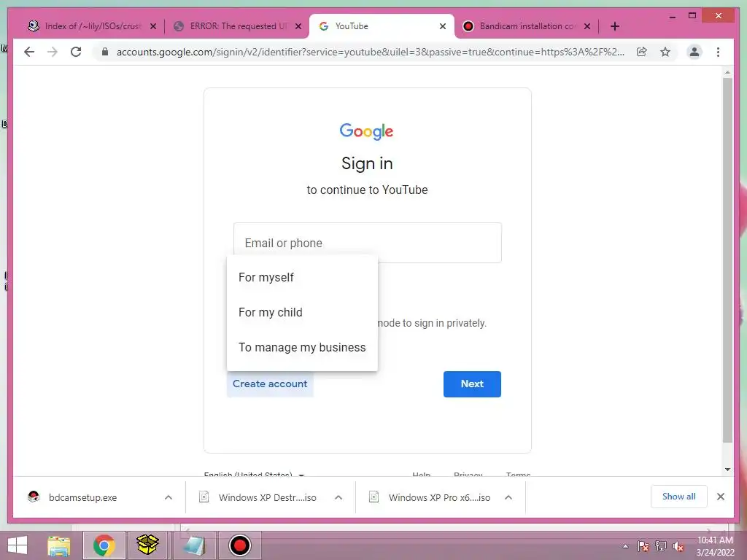The image size is (747, 560).
Task: Open File Explorer from the taskbar
Action: point(58,545)
